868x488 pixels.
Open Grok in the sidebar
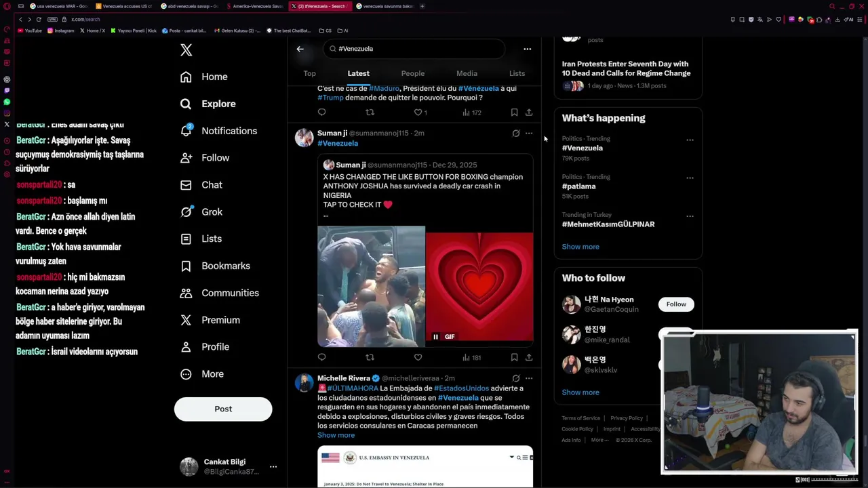pos(201,212)
